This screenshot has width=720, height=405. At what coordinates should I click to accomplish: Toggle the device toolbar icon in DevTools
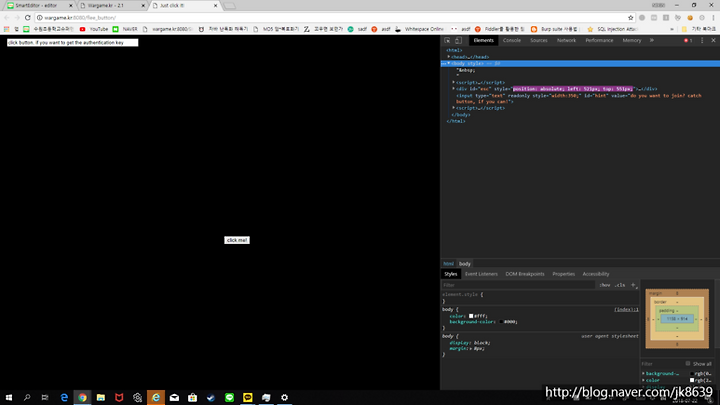pyautogui.click(x=458, y=40)
